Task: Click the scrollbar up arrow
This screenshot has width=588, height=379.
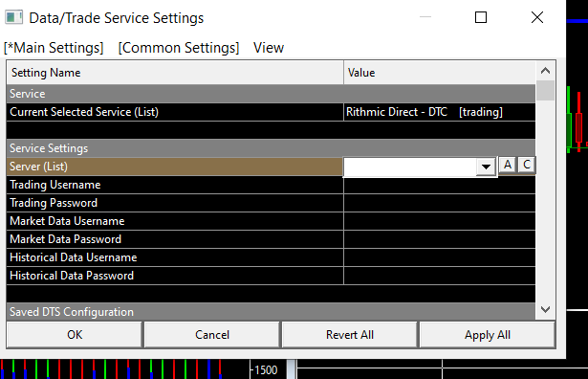Action: (x=545, y=70)
